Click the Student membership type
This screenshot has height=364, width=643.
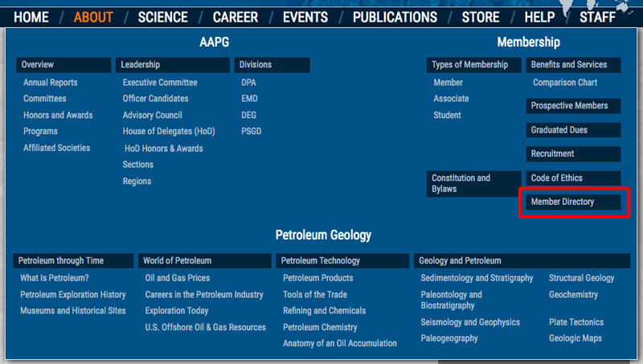coord(447,115)
